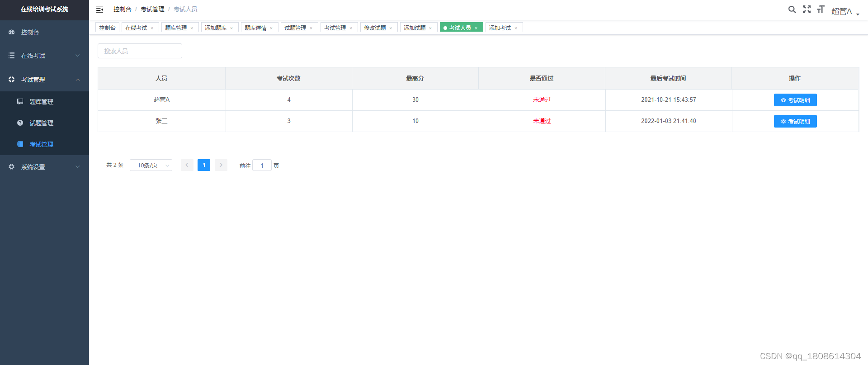This screenshot has height=365, width=868.
Task: View 考试明细 for 张三
Action: point(795,121)
